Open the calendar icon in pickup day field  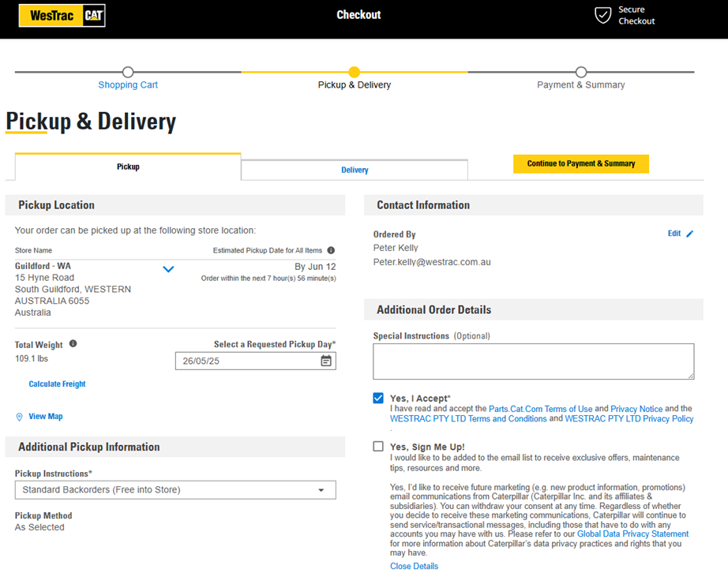click(326, 361)
